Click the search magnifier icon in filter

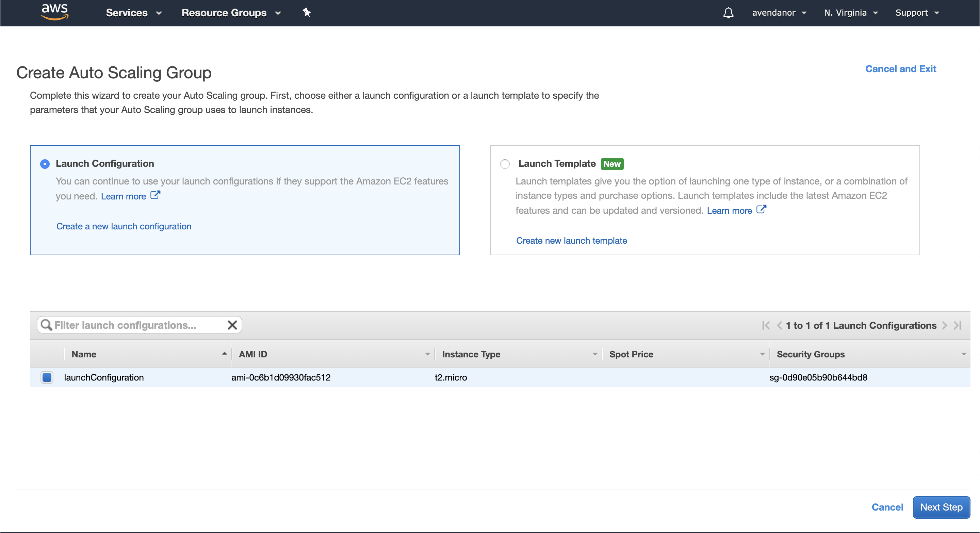[x=46, y=325]
